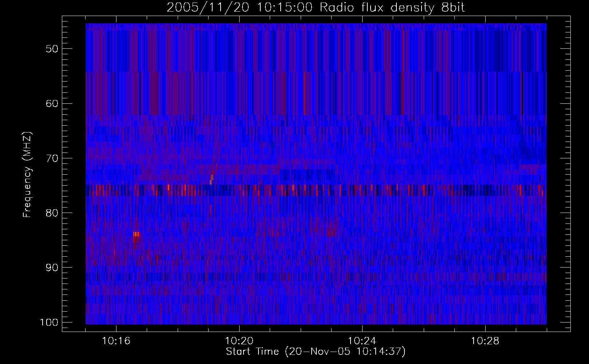Click the '60' frequency tick label
This screenshot has width=589, height=364.
[x=52, y=104]
